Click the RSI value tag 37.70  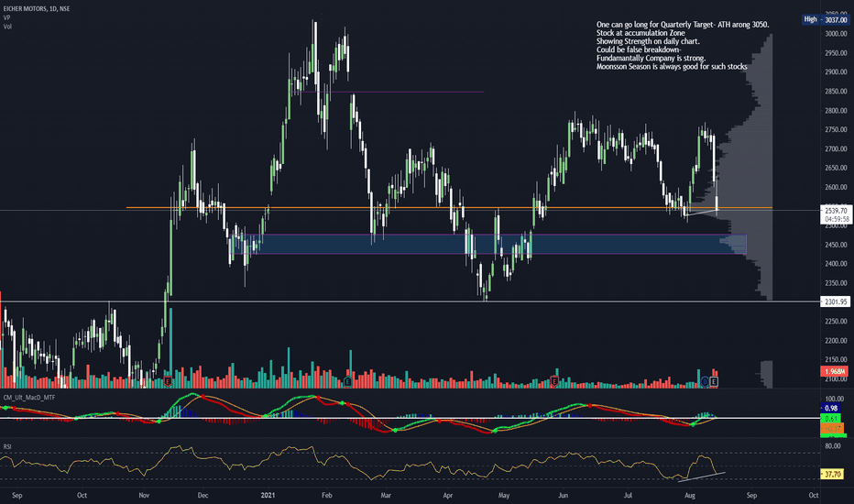[833, 475]
